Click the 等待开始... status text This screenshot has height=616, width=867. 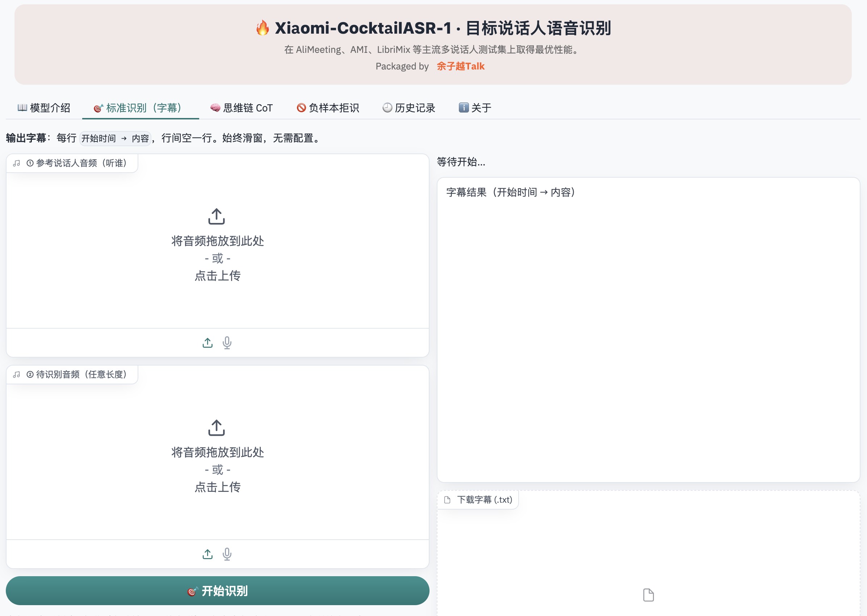click(x=461, y=162)
